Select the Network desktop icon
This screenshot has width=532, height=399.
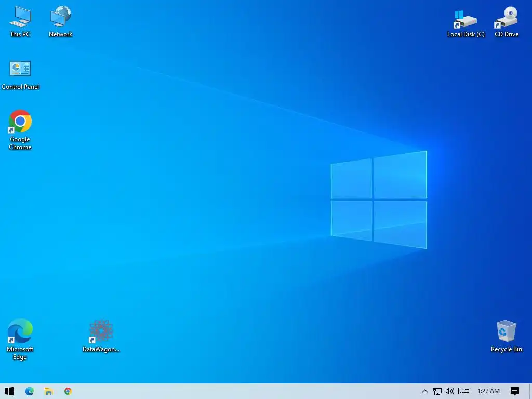60,21
